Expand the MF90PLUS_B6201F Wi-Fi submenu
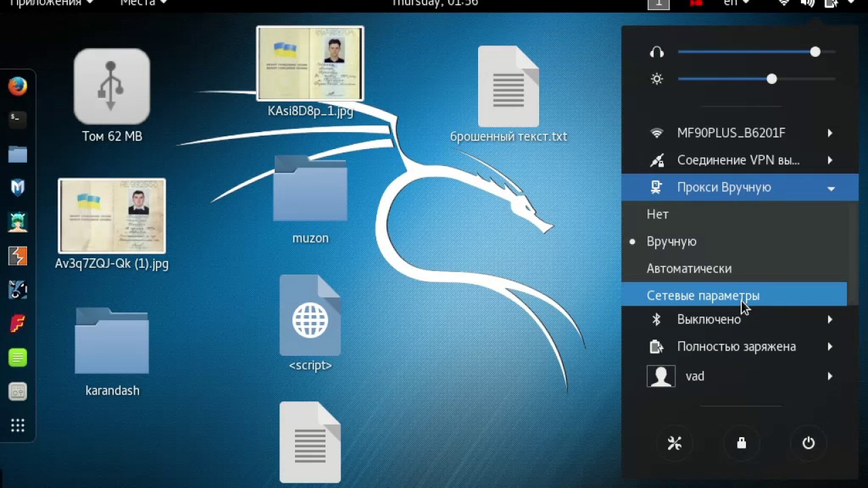Image resolution: width=868 pixels, height=488 pixels. 740,133
